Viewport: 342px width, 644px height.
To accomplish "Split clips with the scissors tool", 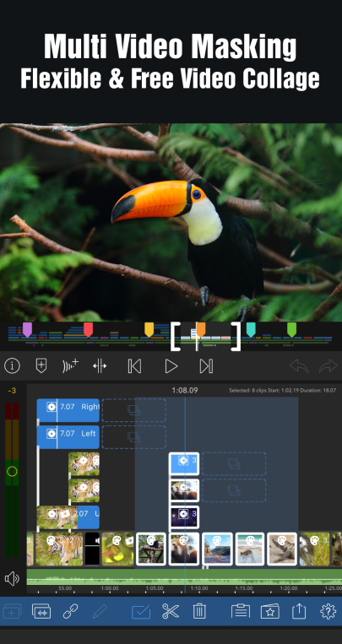I will (171, 611).
